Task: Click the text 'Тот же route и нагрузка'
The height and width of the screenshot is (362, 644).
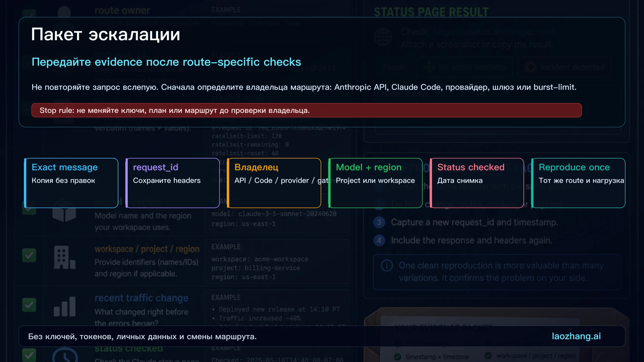Action: [x=581, y=180]
